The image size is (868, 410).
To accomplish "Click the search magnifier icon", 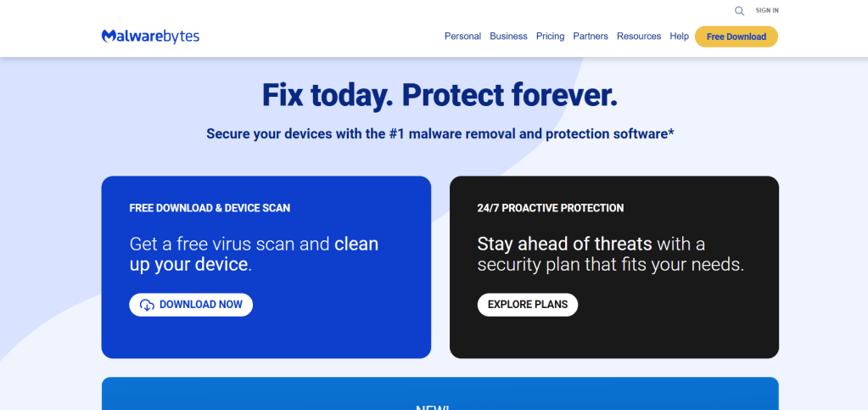I will (x=739, y=11).
